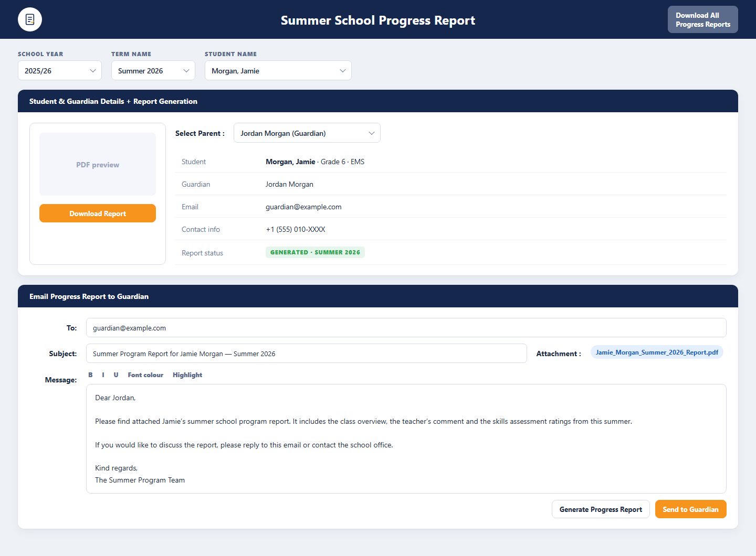Open the Jamie_Morgan_Summer_2026_Report.pdf attachment
756x556 pixels.
point(657,352)
